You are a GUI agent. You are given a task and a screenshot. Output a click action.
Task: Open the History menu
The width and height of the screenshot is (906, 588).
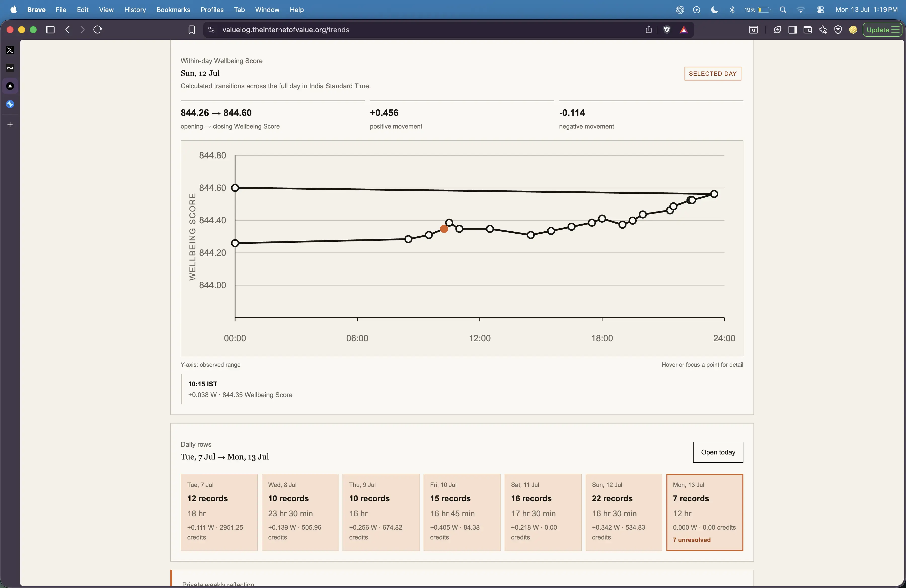135,10
